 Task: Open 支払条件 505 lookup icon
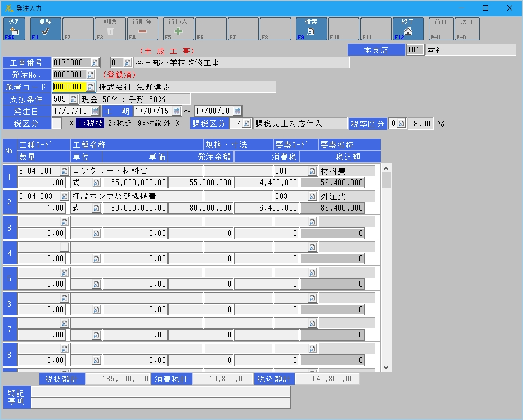click(x=74, y=99)
